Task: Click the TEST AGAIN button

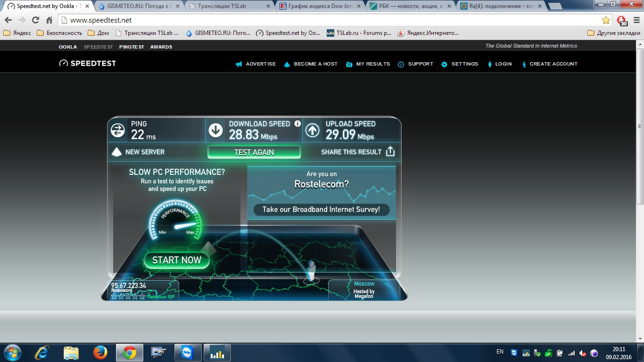Action: [254, 152]
